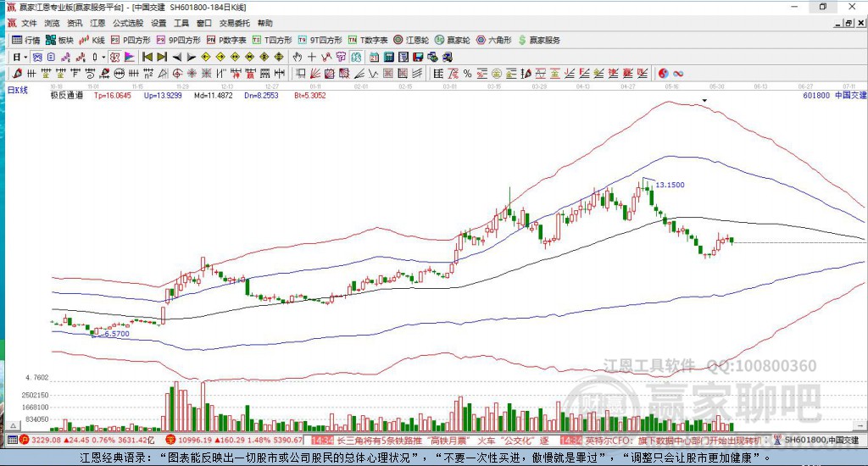Open the 帮助 menu
Viewport: 868px width, 466px height.
(265, 23)
